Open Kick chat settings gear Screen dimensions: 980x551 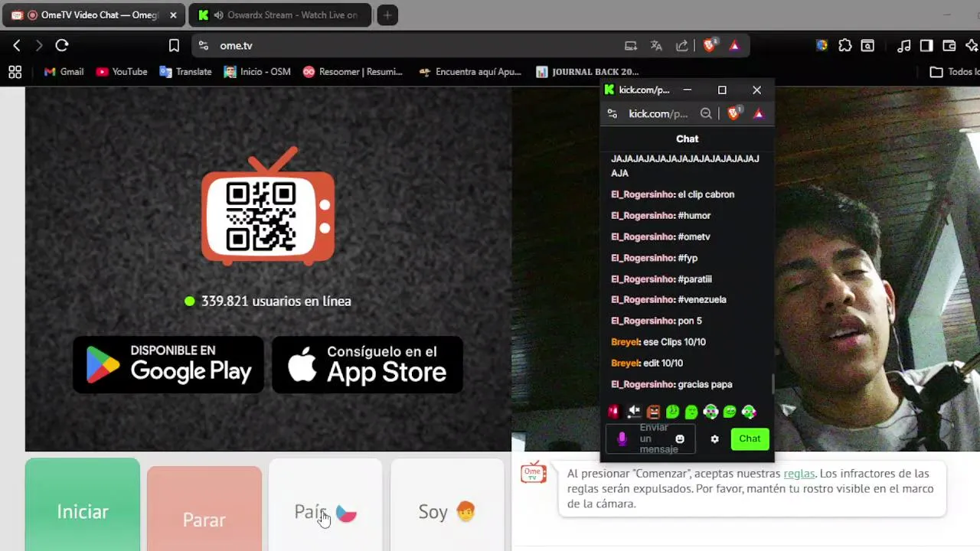click(x=714, y=439)
